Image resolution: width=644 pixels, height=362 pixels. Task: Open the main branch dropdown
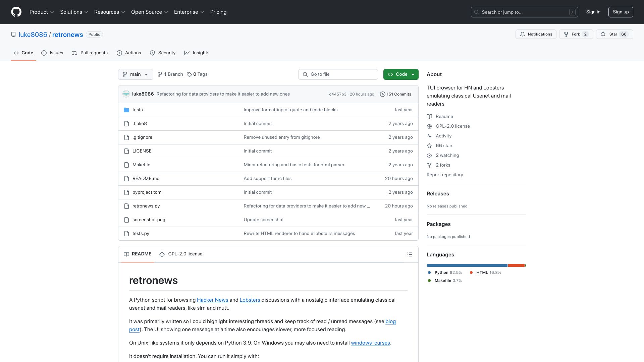point(136,74)
